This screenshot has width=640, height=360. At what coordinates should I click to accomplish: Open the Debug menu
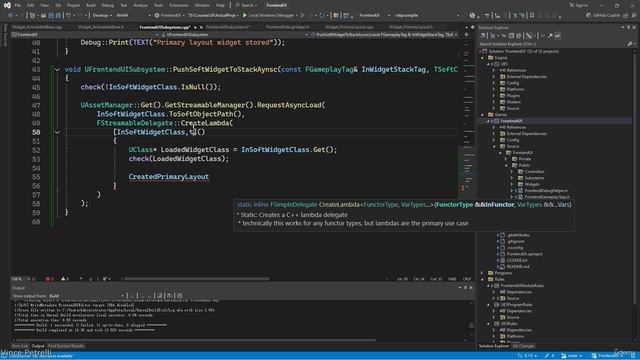coord(107,5)
